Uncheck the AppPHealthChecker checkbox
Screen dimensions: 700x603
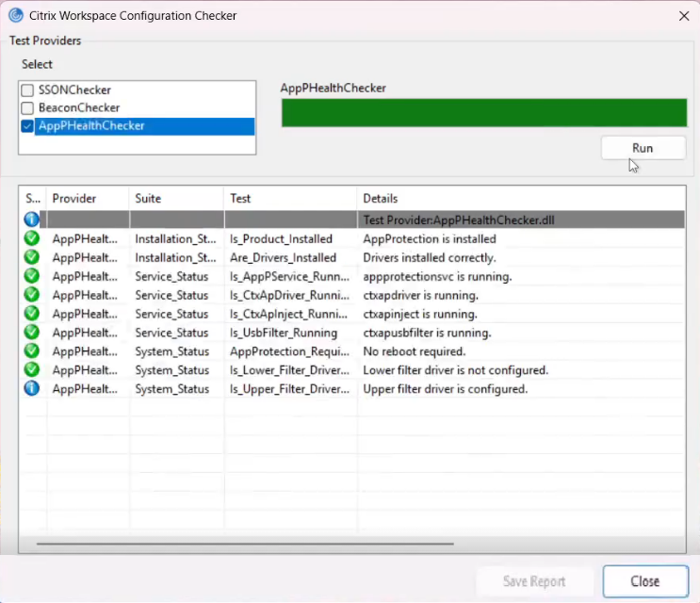click(27, 126)
